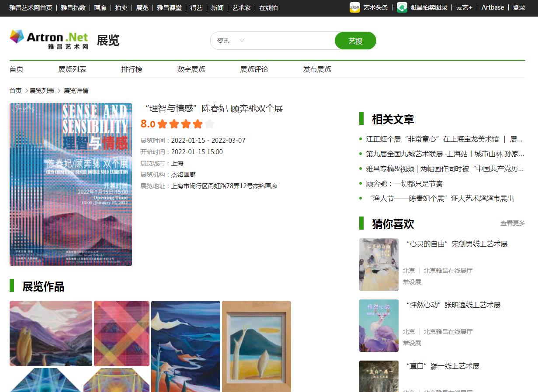The height and width of the screenshot is (392, 538).
Task: Open the pink plaid woven artwork
Action: point(121,334)
